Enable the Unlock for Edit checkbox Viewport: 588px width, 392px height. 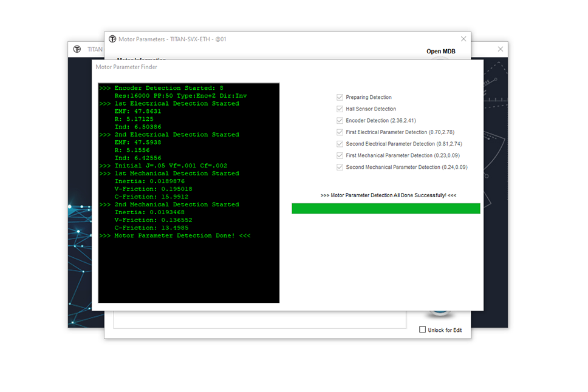coord(423,329)
